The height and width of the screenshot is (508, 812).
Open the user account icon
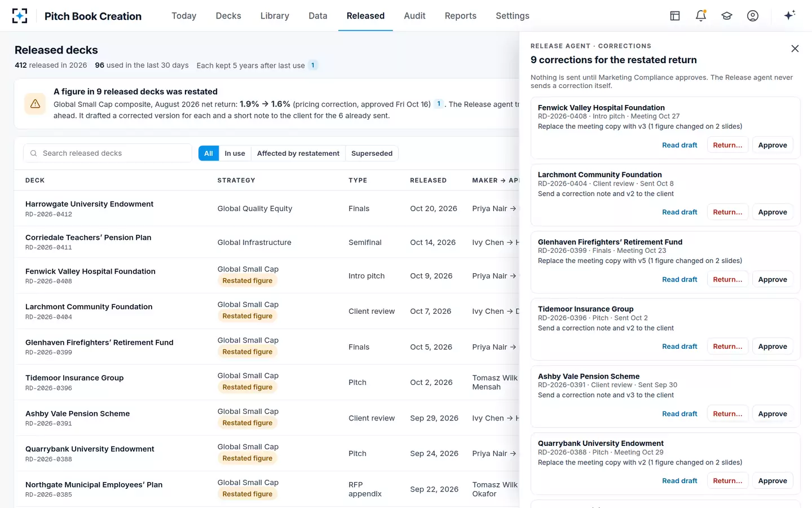pyautogui.click(x=753, y=16)
